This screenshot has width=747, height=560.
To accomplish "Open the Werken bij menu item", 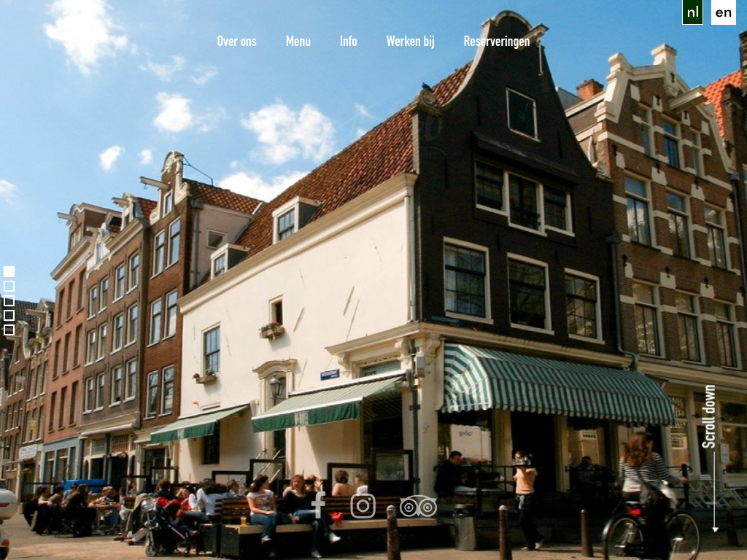I will 410,42.
